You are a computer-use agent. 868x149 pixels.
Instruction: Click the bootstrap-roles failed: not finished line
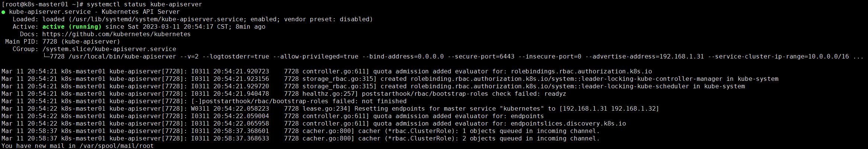click(299, 101)
